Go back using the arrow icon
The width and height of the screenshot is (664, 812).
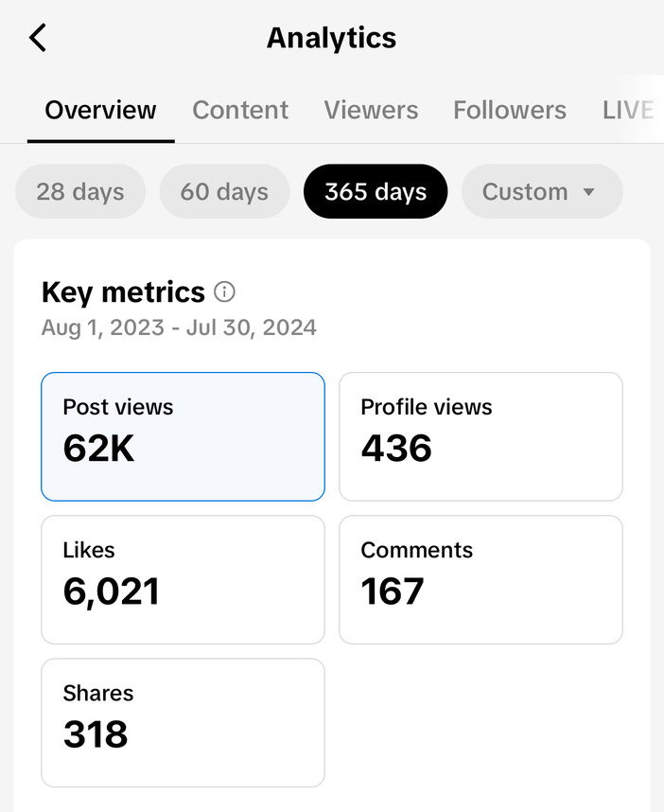click(38, 38)
